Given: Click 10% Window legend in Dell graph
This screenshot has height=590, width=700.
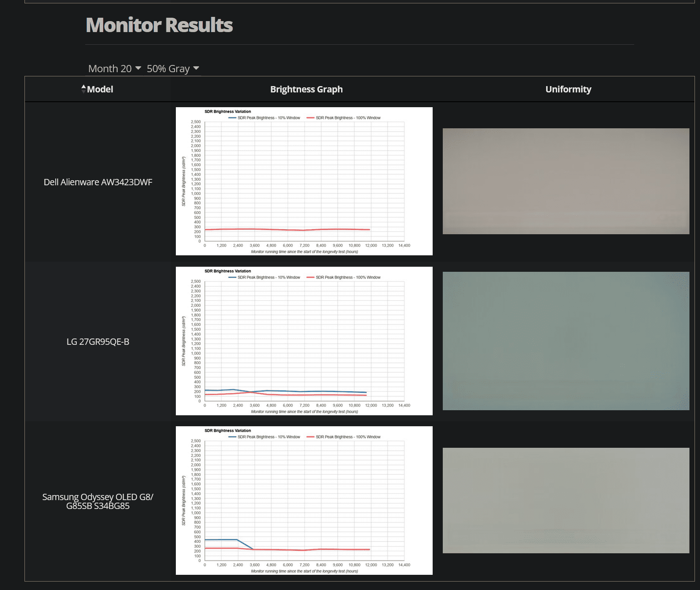Looking at the screenshot, I should coord(264,118).
